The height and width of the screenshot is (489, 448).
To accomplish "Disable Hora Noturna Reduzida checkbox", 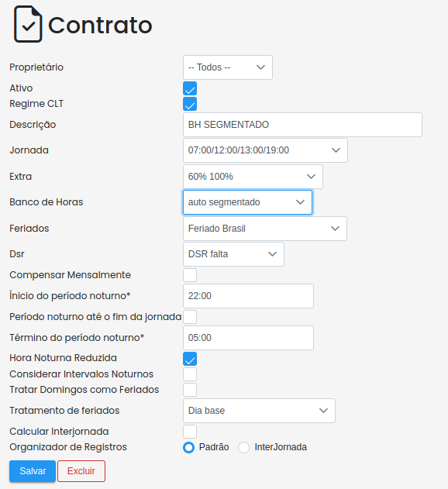I will [x=190, y=359].
